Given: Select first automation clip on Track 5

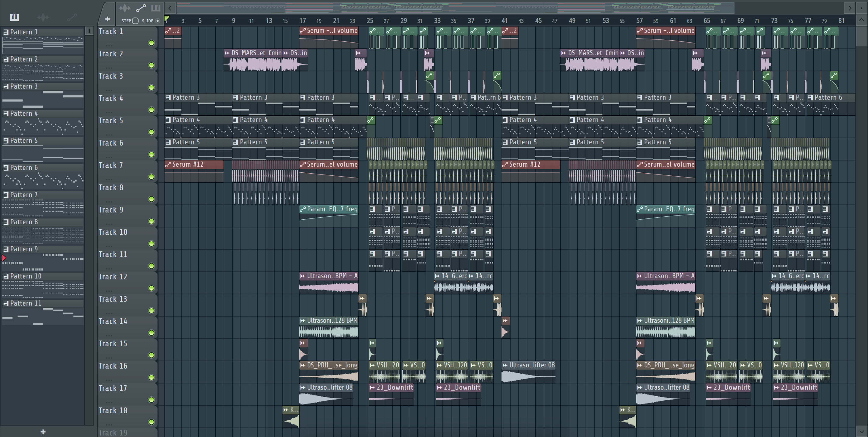Looking at the screenshot, I should click(x=371, y=127).
